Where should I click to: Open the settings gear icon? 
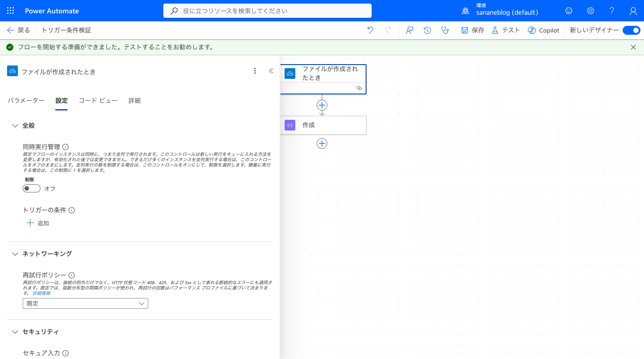click(x=591, y=11)
